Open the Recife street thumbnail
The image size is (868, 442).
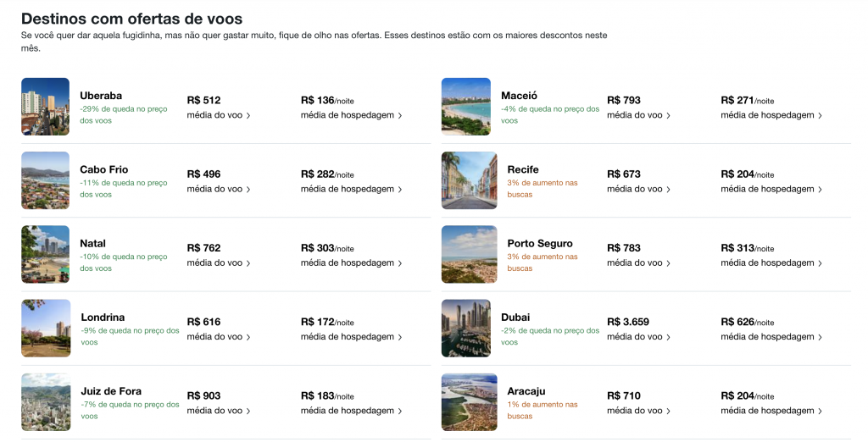tap(470, 180)
